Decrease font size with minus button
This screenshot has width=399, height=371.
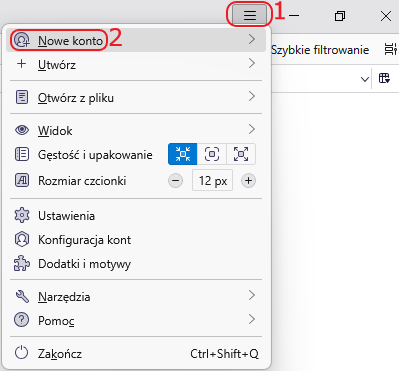tap(175, 181)
